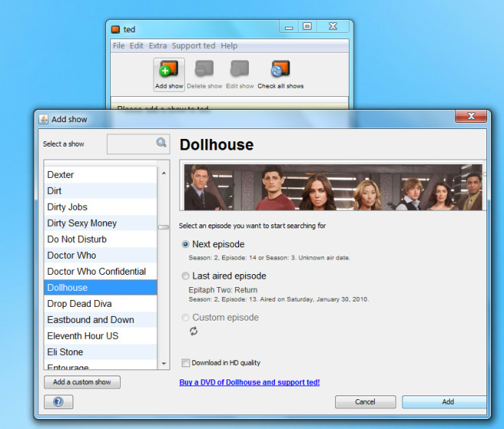The height and width of the screenshot is (429, 504).
Task: Click the orange ted app icon in title bar
Action: 115,30
